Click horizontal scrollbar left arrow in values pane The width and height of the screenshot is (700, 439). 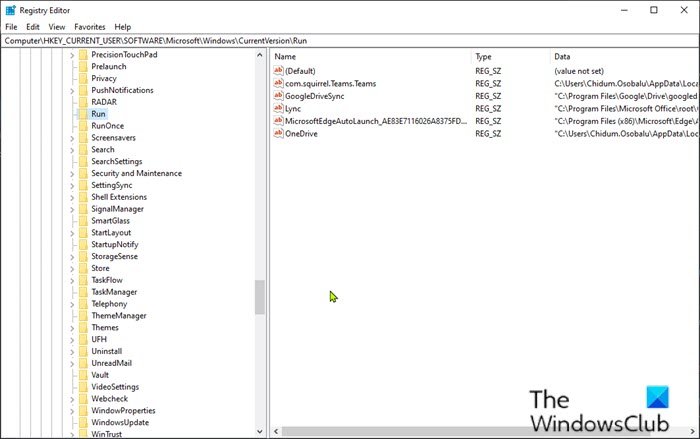(x=276, y=431)
